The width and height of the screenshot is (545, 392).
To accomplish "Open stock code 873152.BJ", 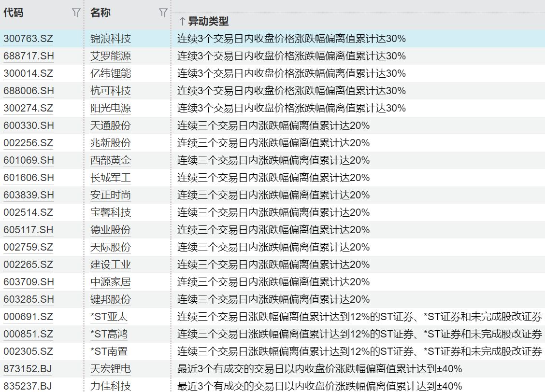I will (28, 368).
